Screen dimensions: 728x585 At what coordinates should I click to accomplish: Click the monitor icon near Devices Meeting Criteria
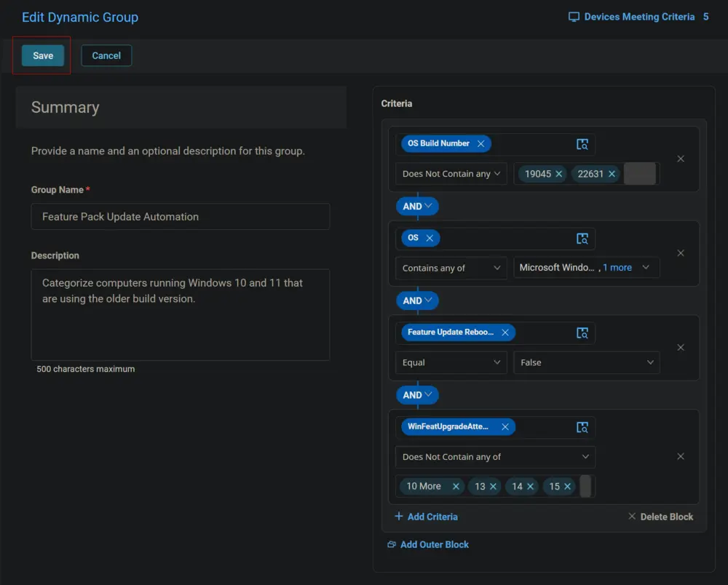click(x=574, y=17)
